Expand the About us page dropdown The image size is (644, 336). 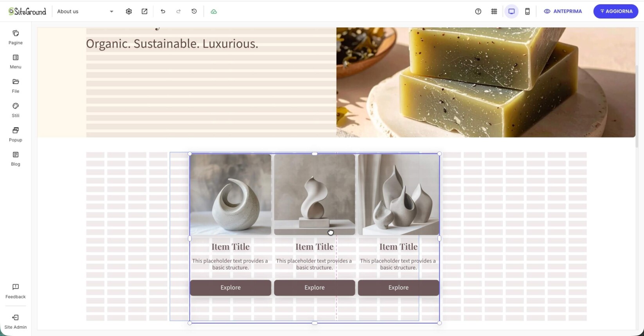(x=85, y=11)
